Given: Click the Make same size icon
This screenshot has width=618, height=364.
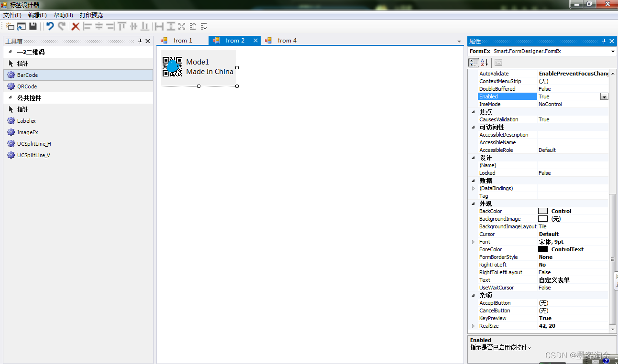Looking at the screenshot, I should (182, 26).
